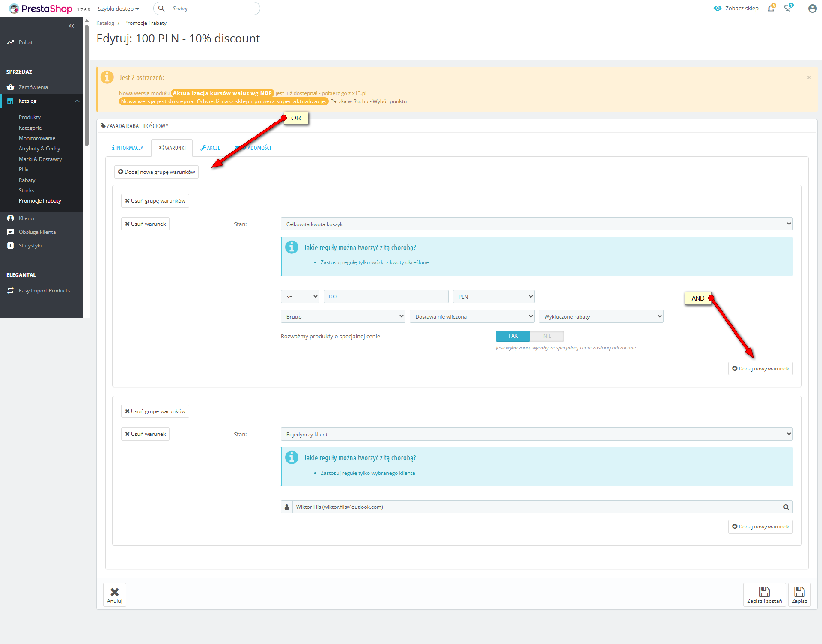Click the Obsługa klienta chat icon

tap(11, 232)
